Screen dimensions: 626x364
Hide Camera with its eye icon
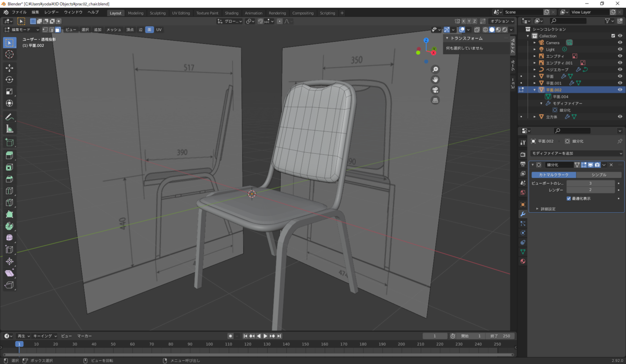pos(620,42)
